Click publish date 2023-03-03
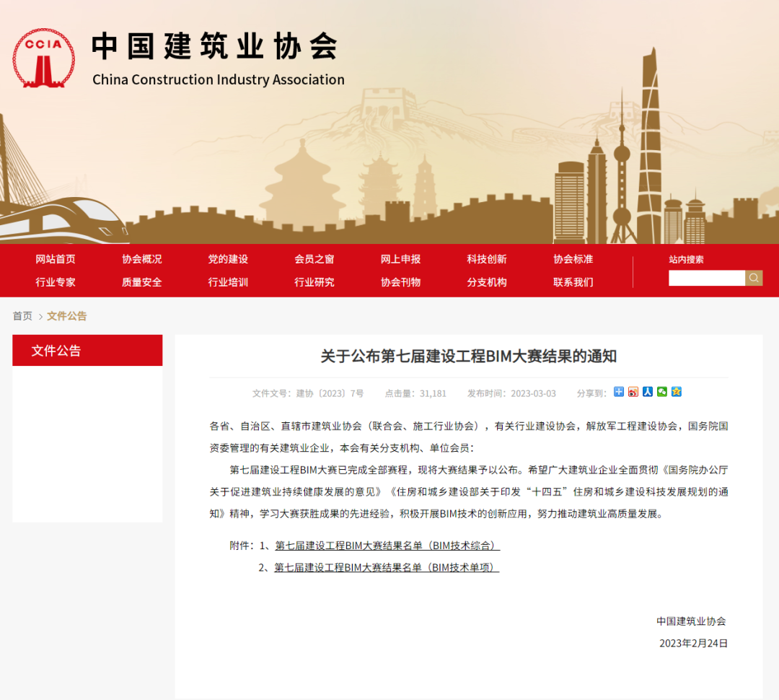Screen dimensions: 779x700 coord(533,393)
